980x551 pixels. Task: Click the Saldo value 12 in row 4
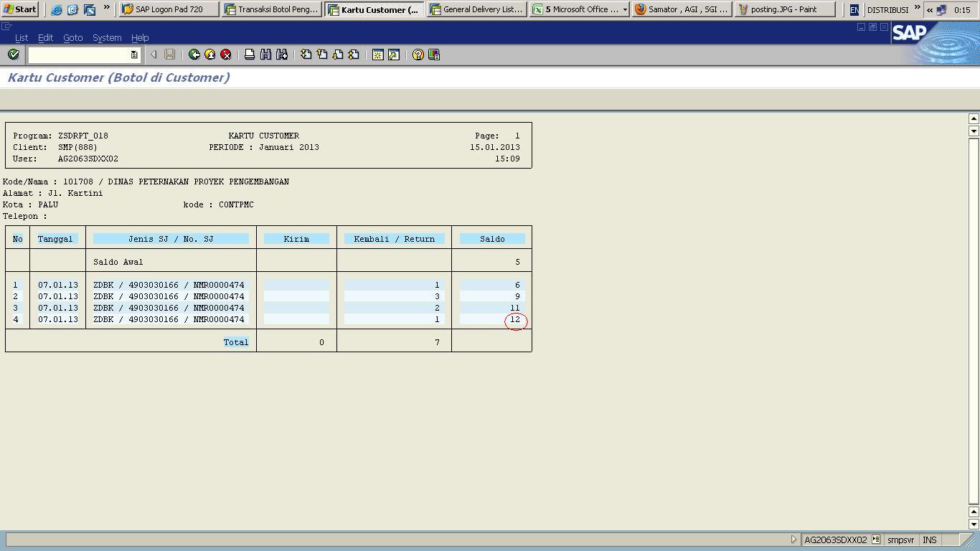[x=515, y=319]
